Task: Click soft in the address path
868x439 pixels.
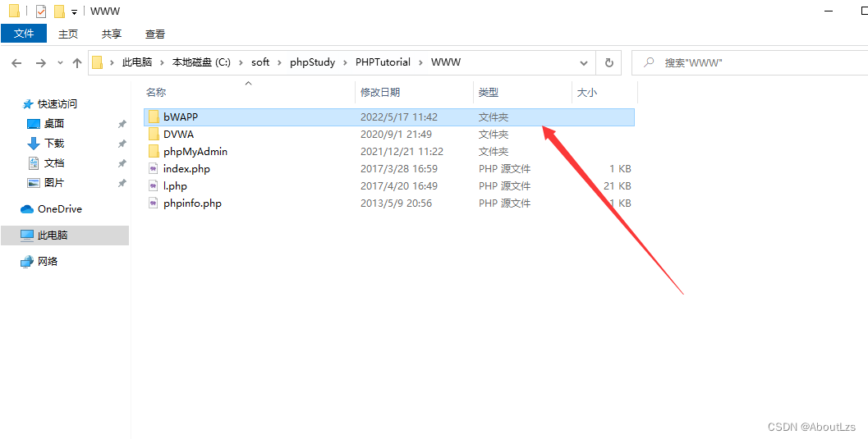Action: pyautogui.click(x=260, y=62)
